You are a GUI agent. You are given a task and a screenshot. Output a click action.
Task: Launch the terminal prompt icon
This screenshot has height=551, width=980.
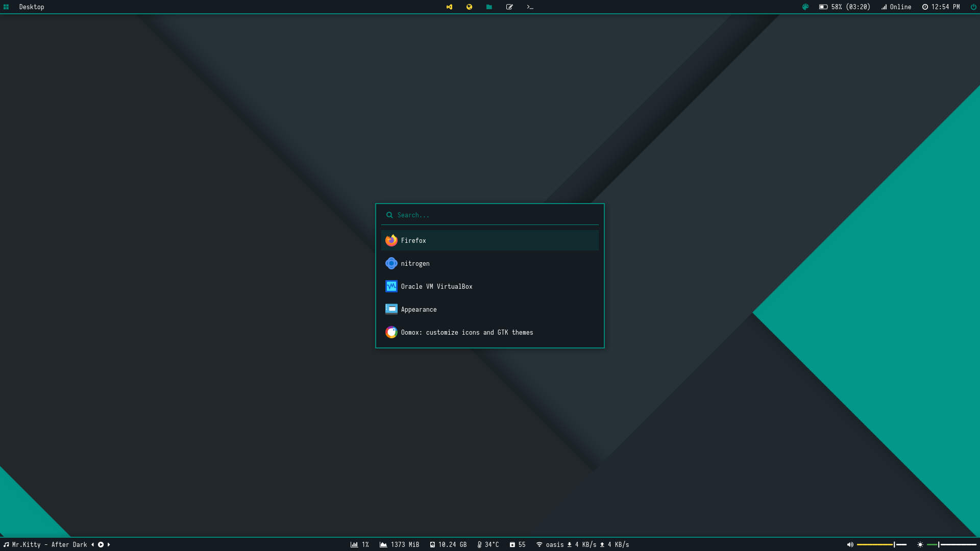click(x=530, y=7)
